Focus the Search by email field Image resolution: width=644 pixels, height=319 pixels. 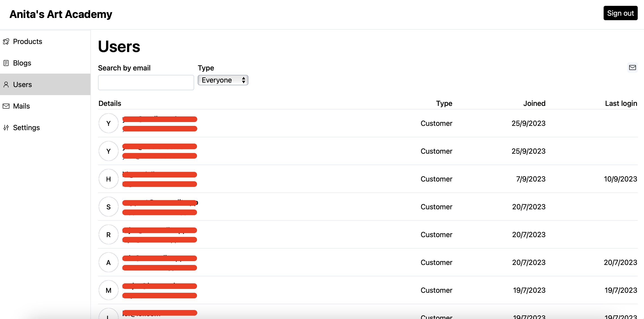click(146, 83)
